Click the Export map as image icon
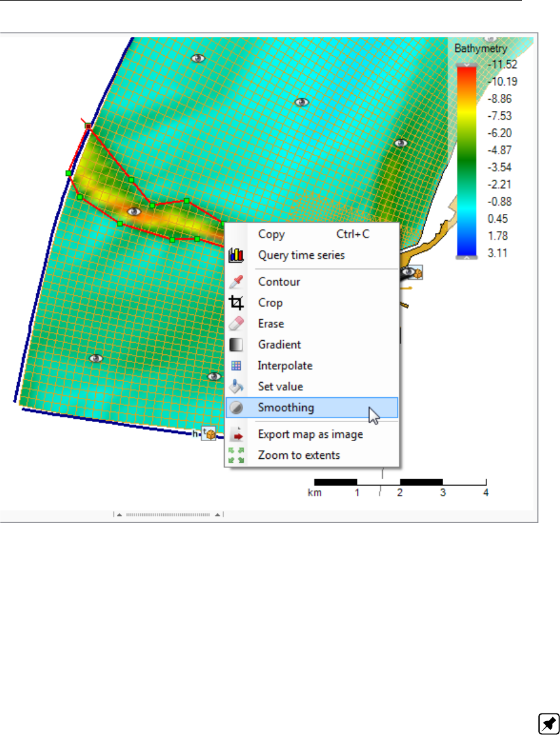This screenshot has width=560, height=735. (x=237, y=435)
